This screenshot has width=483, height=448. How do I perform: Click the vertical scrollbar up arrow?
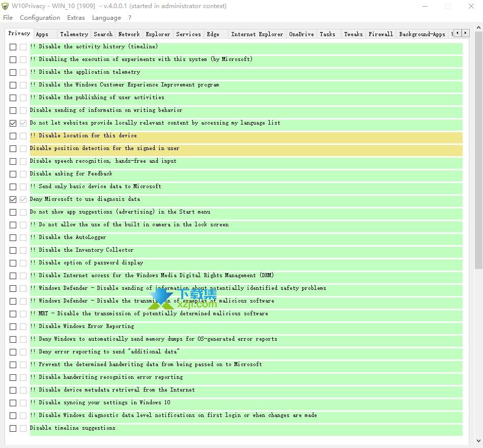[x=478, y=27]
